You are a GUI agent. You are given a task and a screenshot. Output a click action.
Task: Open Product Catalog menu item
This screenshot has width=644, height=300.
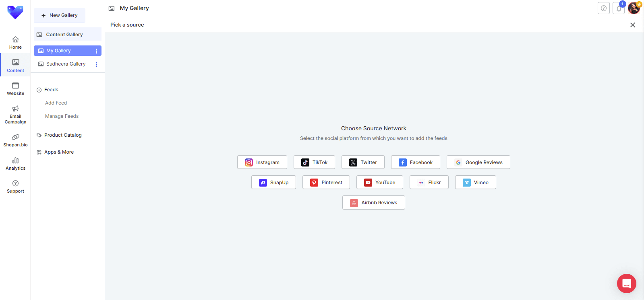tap(63, 135)
